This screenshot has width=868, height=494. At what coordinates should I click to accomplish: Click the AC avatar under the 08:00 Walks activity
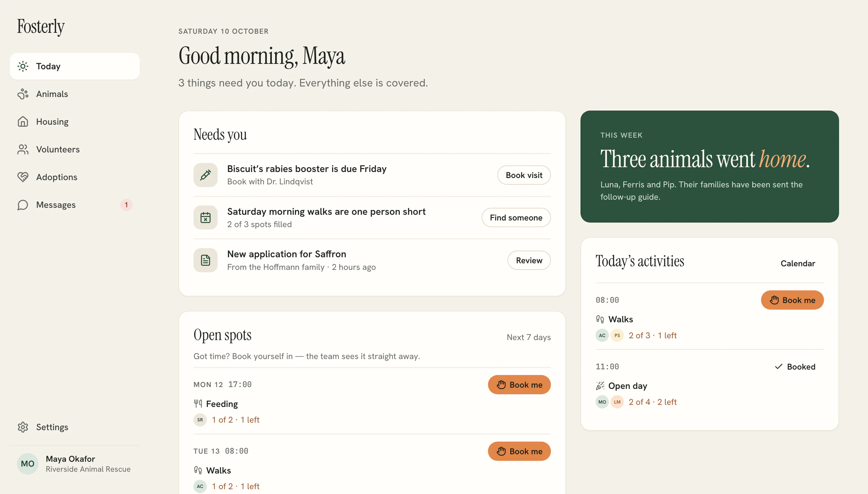[602, 336]
